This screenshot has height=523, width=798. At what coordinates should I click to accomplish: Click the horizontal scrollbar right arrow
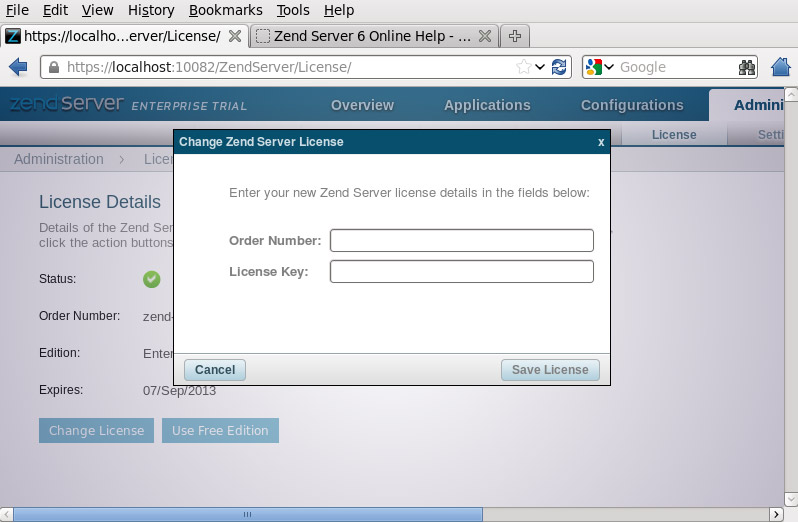776,514
